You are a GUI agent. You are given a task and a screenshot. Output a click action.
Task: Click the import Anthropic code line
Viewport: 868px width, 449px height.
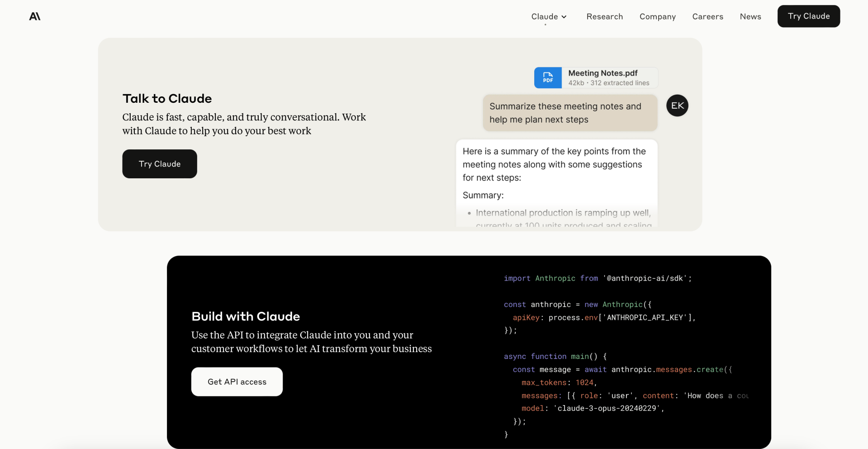[x=598, y=278]
